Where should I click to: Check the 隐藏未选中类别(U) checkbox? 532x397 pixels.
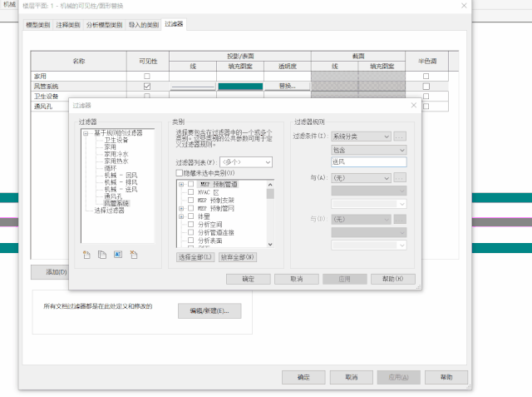[x=180, y=173]
